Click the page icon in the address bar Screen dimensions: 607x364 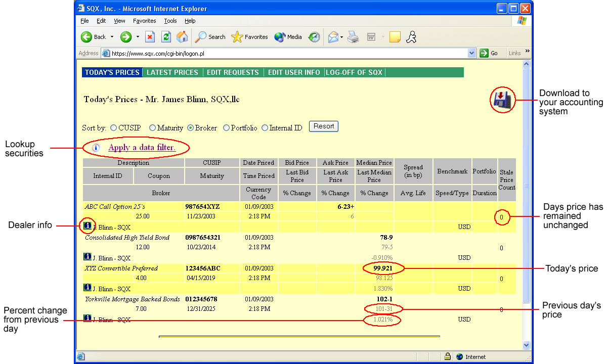(106, 53)
